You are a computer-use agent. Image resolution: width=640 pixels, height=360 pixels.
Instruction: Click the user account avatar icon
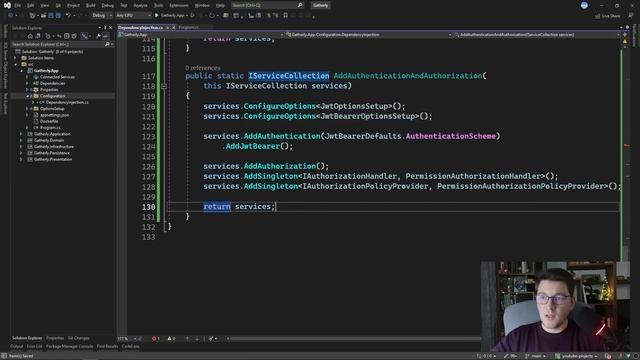click(584, 5)
